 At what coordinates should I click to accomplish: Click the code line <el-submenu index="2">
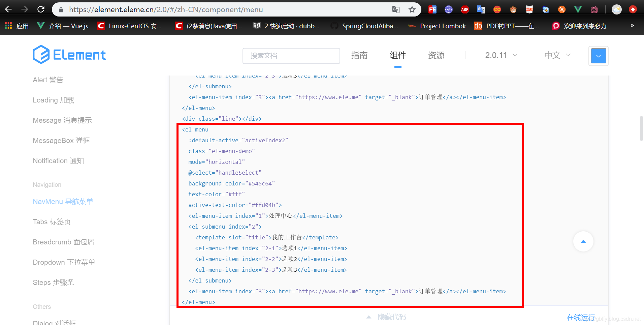[x=225, y=227]
